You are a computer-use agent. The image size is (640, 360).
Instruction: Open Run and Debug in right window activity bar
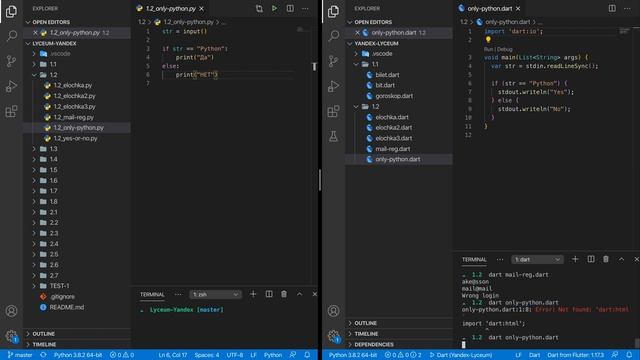pos(333,86)
